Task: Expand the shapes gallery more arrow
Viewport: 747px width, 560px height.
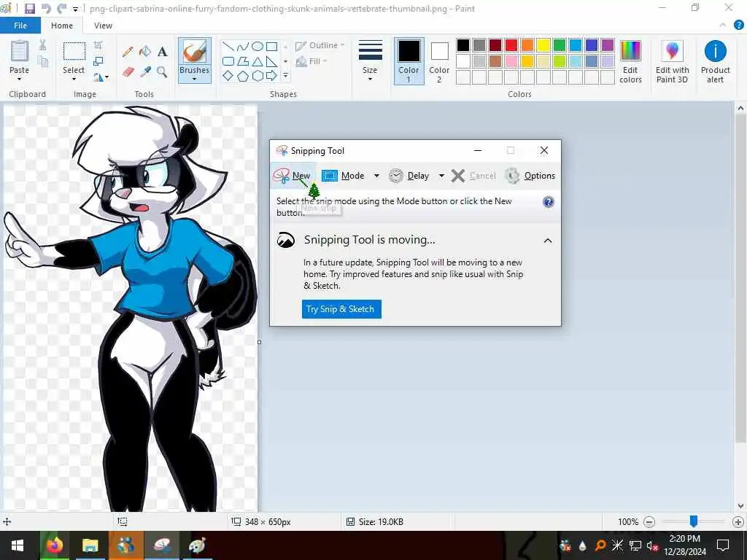Action: tap(285, 76)
